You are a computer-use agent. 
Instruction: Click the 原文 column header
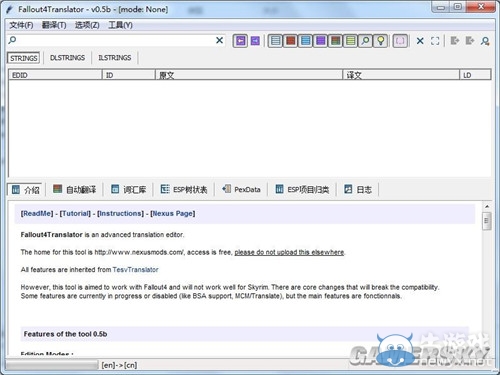click(x=249, y=75)
